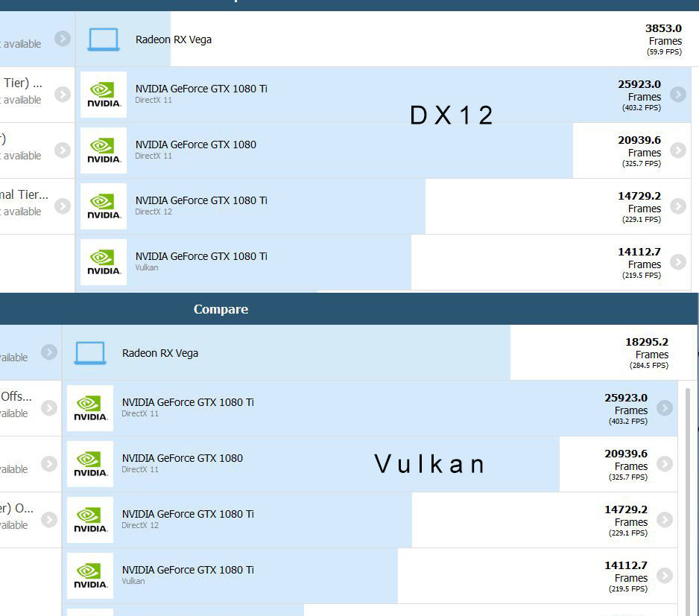Click 'DirectX 12' API label in upper list

point(154,212)
